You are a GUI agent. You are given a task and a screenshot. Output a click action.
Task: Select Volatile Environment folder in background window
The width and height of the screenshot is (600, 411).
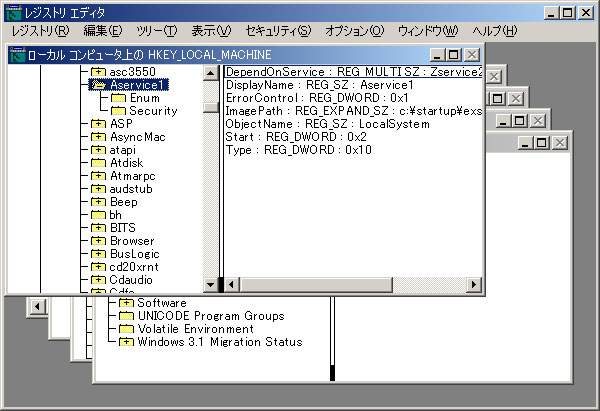click(126, 329)
